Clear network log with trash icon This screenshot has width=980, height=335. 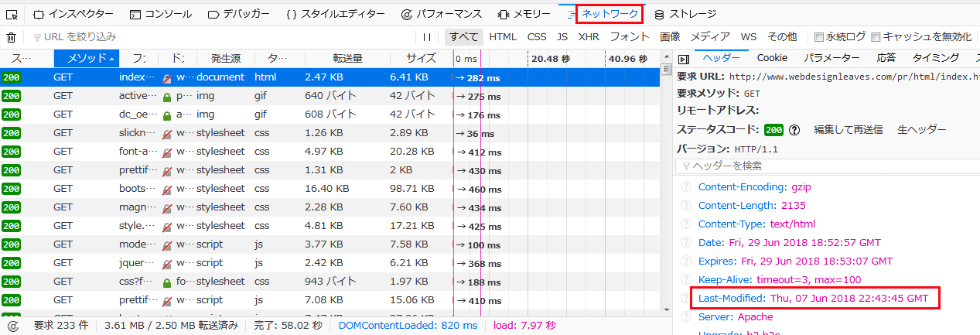(x=11, y=37)
